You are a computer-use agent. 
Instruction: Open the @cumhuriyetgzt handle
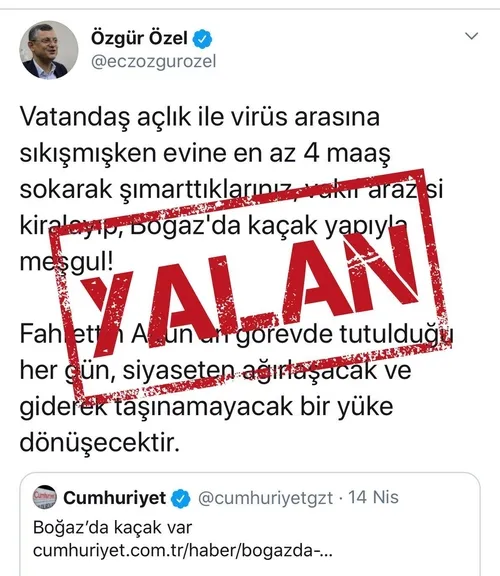(266, 498)
